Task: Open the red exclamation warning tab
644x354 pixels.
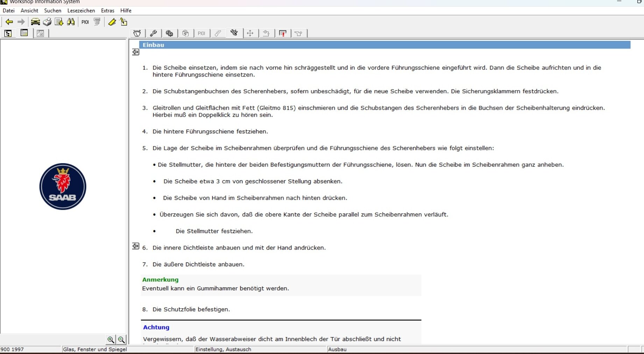Action: pyautogui.click(x=283, y=33)
